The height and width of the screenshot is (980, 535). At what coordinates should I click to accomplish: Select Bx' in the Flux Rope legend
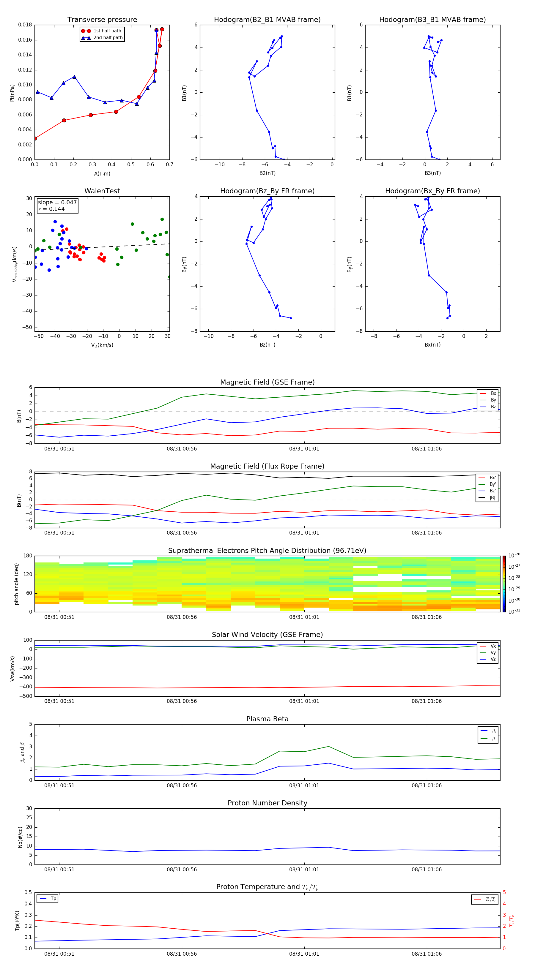[487, 478]
